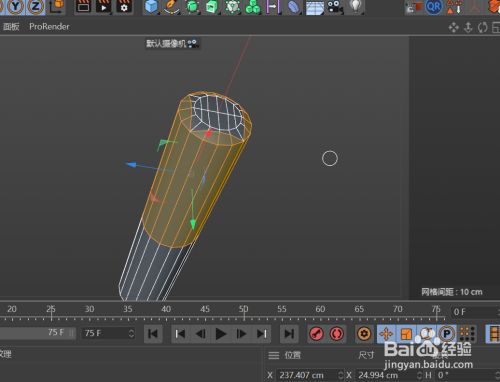The image size is (500, 382).
Task: Toggle Position keyframe recording
Action: tap(386, 334)
